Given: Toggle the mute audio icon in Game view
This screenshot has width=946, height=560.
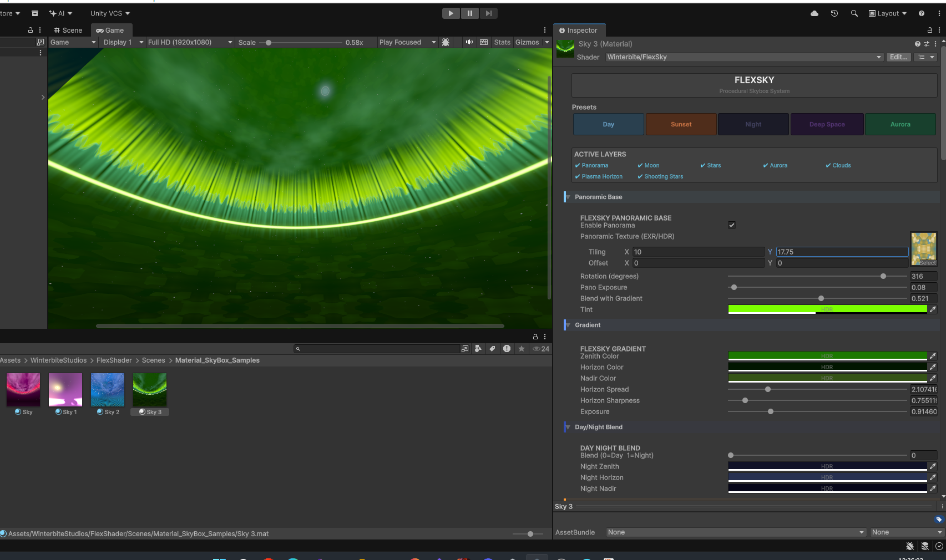Looking at the screenshot, I should coord(469,42).
